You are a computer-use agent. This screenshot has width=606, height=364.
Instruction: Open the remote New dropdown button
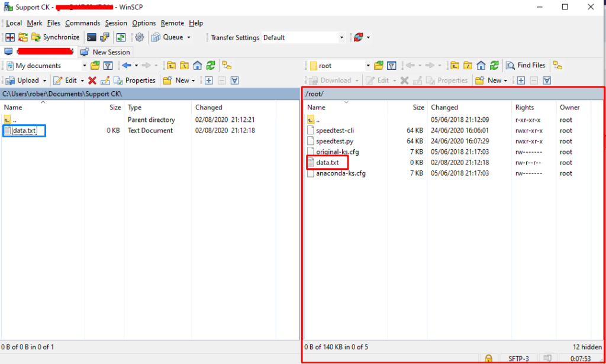(492, 80)
